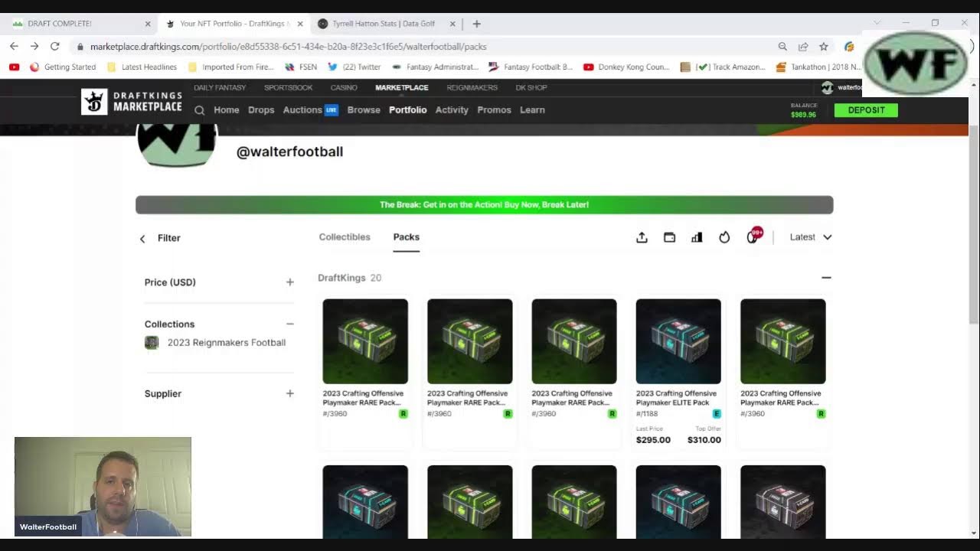
Task: Open the Playmaker ELITE Pack thumbnail
Action: point(678,341)
